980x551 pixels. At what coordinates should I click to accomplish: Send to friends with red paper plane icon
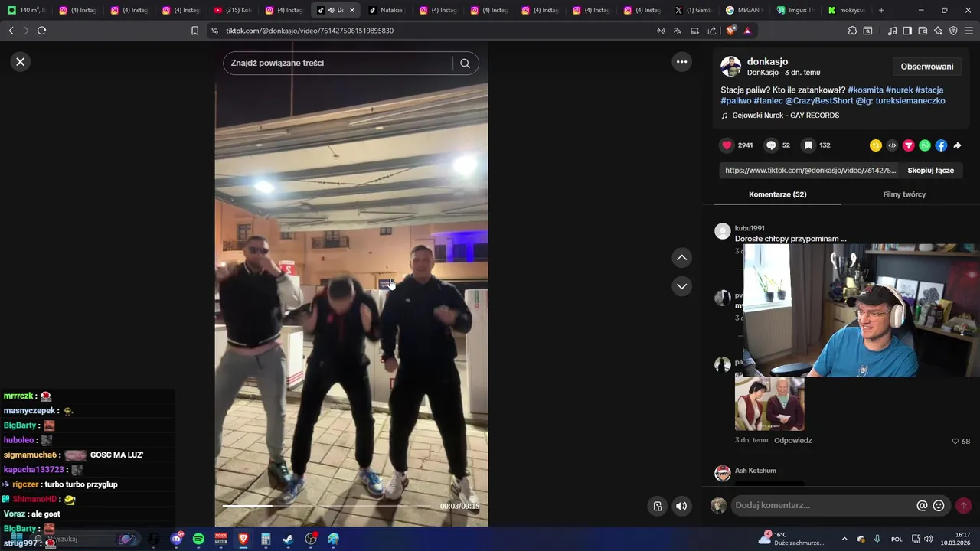(x=909, y=145)
